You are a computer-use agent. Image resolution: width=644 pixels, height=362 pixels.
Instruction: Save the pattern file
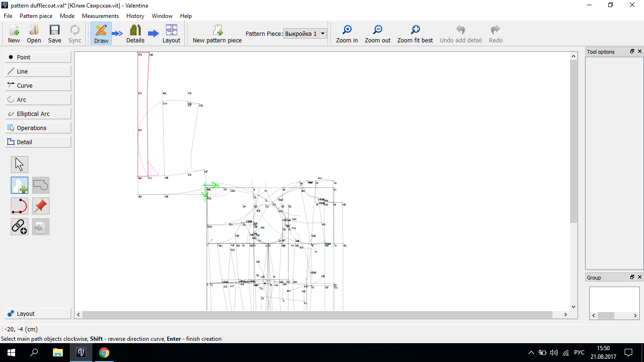55,33
